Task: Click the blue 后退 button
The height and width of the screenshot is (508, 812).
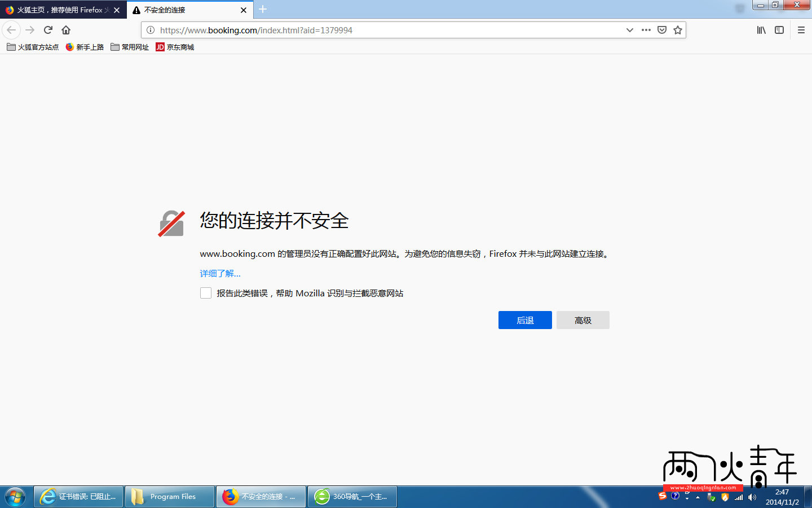Action: pyautogui.click(x=525, y=320)
